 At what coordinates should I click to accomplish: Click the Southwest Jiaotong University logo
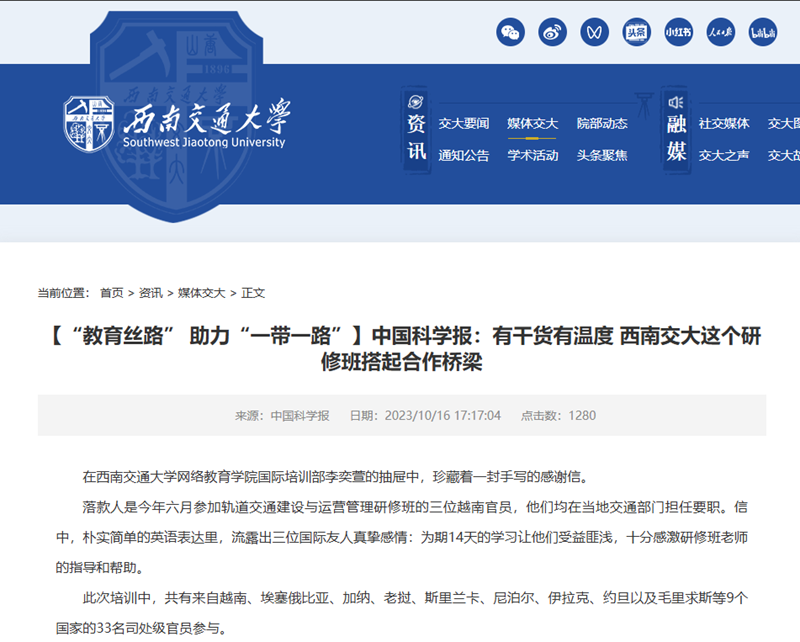coord(177,124)
